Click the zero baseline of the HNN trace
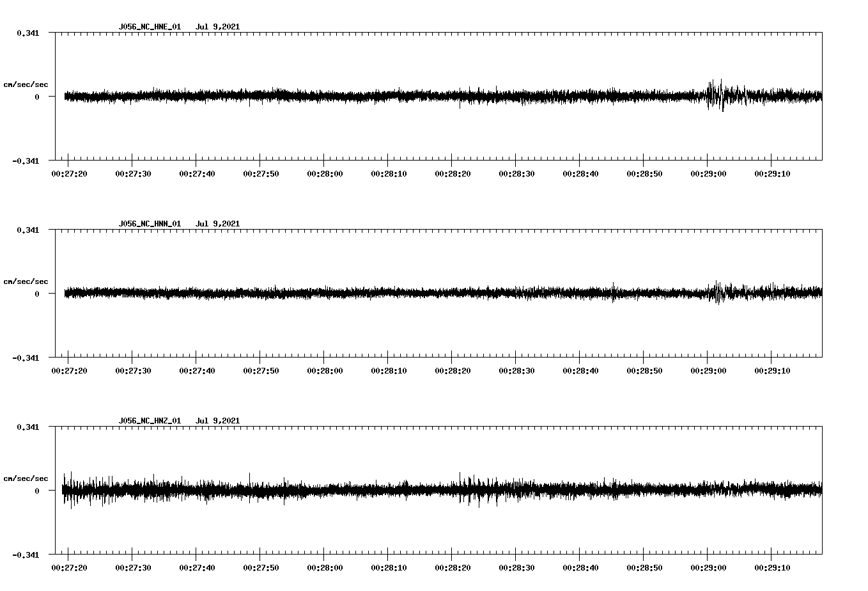This screenshot has height=591, width=868. 384,294
